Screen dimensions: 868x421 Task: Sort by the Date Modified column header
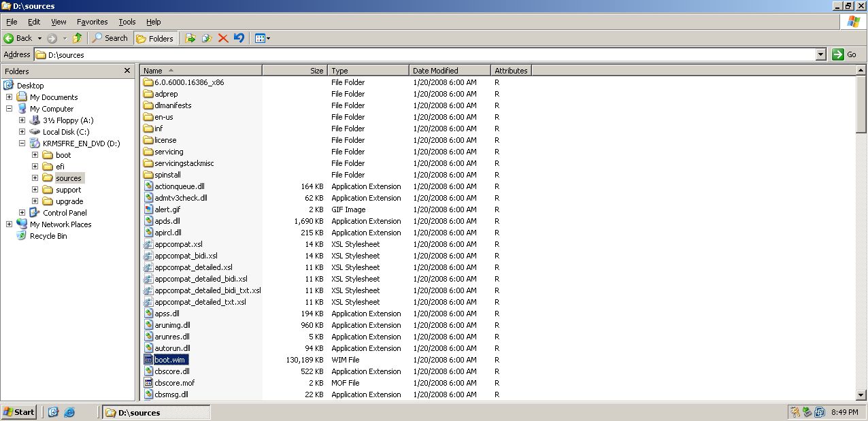point(450,70)
